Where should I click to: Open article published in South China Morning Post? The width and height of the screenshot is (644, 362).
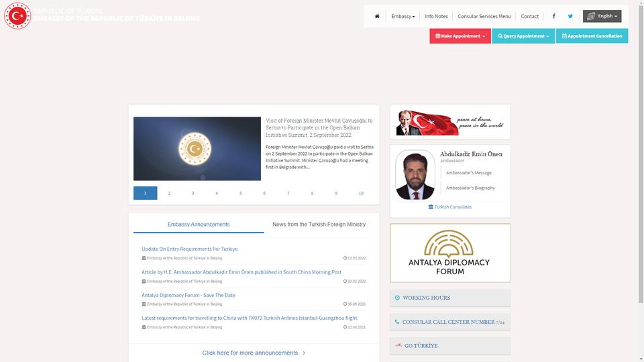[241, 271]
